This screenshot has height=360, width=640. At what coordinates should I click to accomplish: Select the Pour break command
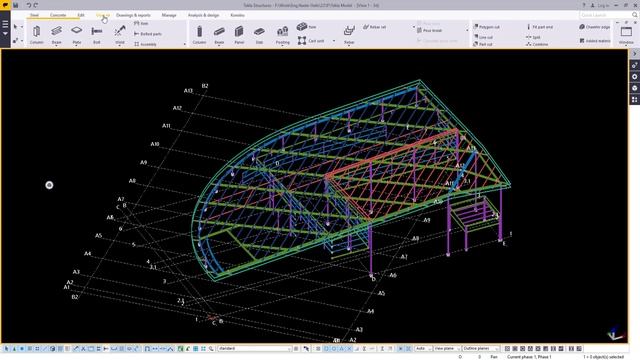pyautogui.click(x=429, y=31)
